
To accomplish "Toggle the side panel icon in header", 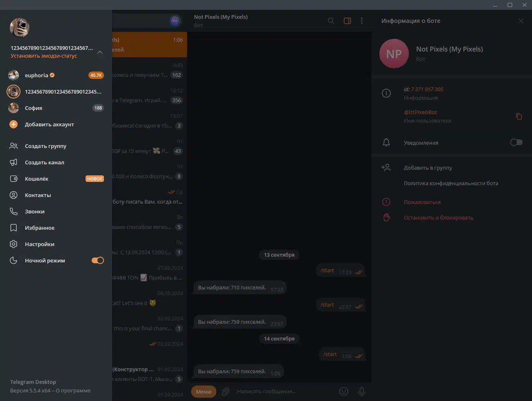I will pyautogui.click(x=347, y=21).
